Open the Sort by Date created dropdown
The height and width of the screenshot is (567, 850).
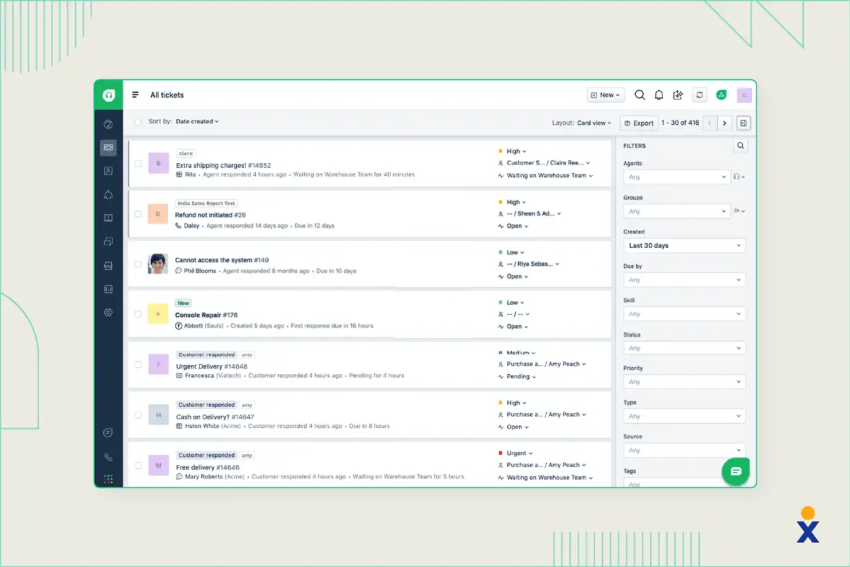[197, 121]
